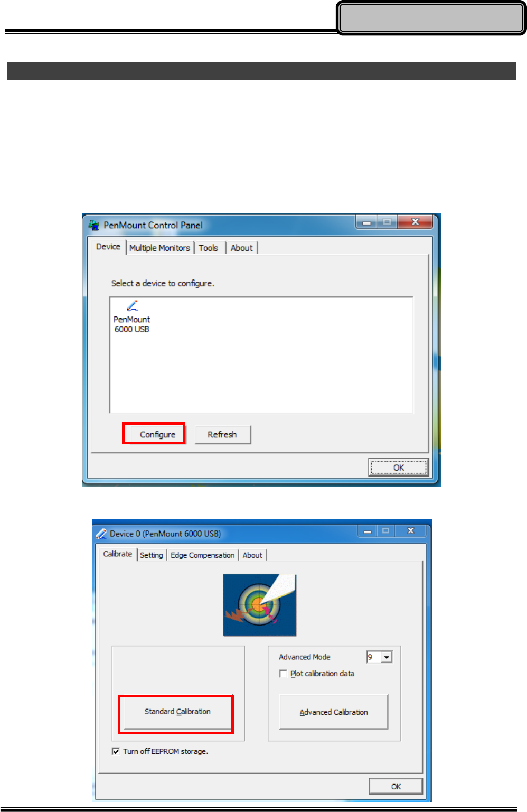Start Standard Calibration
Image resolution: width=527 pixels, height=812 pixels.
tap(177, 712)
